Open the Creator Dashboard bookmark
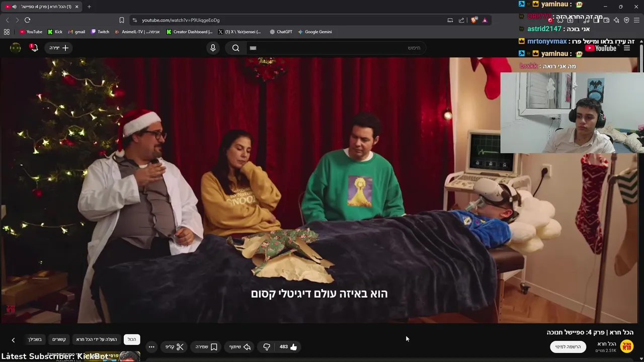 click(x=190, y=32)
